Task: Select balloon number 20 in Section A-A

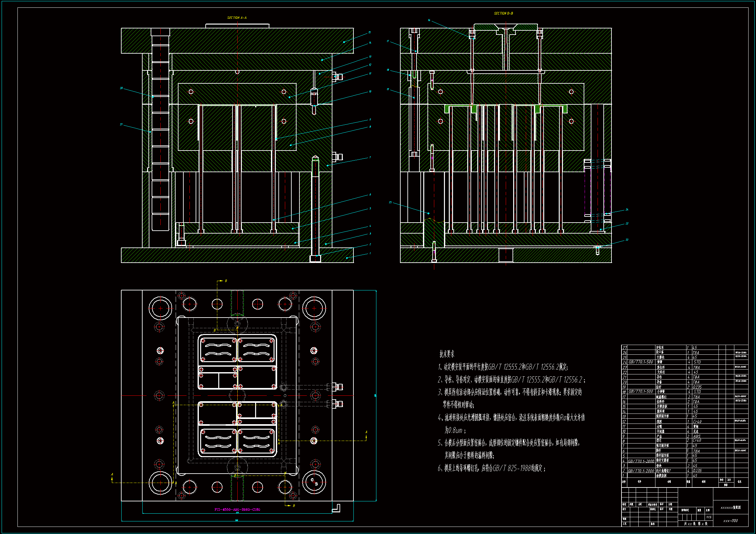Action: pos(121,88)
